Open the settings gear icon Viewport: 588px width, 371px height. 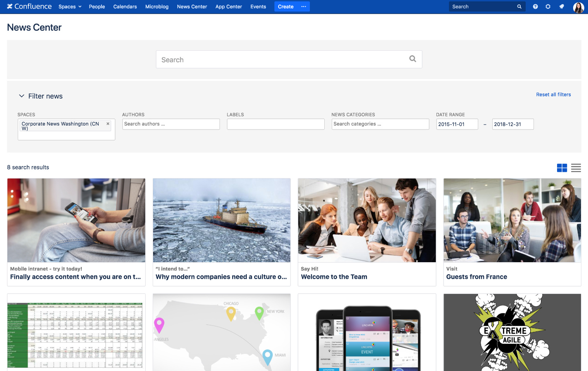pos(548,7)
